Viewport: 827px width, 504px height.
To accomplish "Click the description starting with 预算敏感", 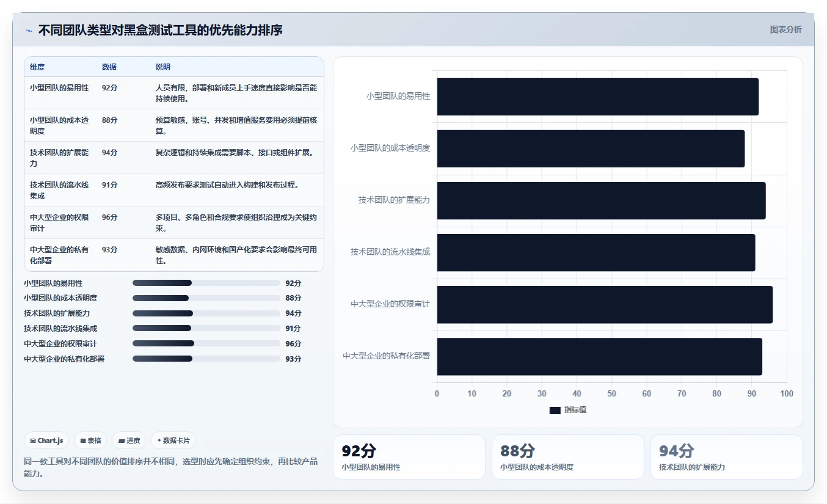I will coord(236,126).
